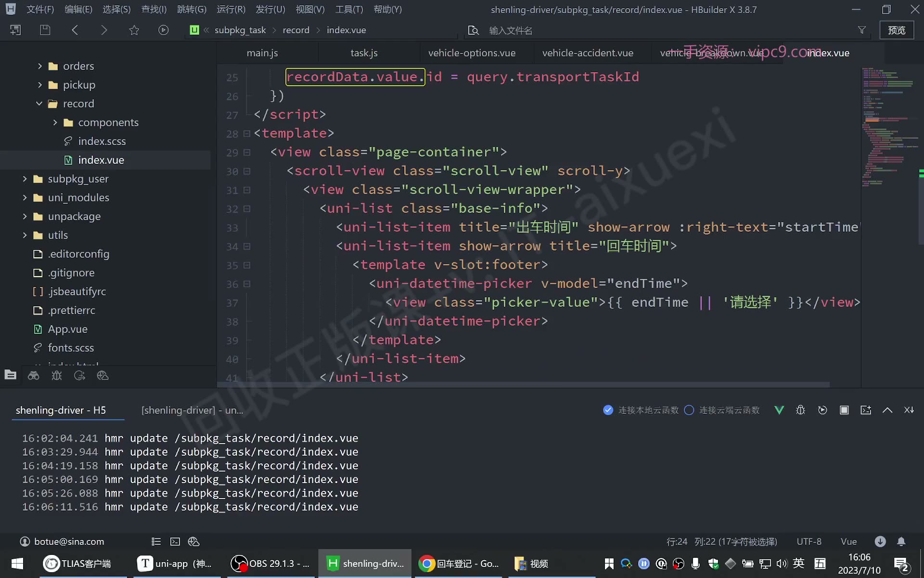Viewport: 924px width, 578px height.
Task: Fold the uni-list block at line 32
Action: pos(247,209)
